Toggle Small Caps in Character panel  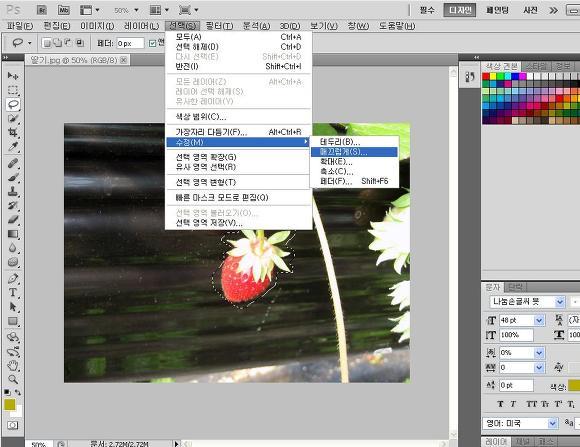tap(545, 404)
